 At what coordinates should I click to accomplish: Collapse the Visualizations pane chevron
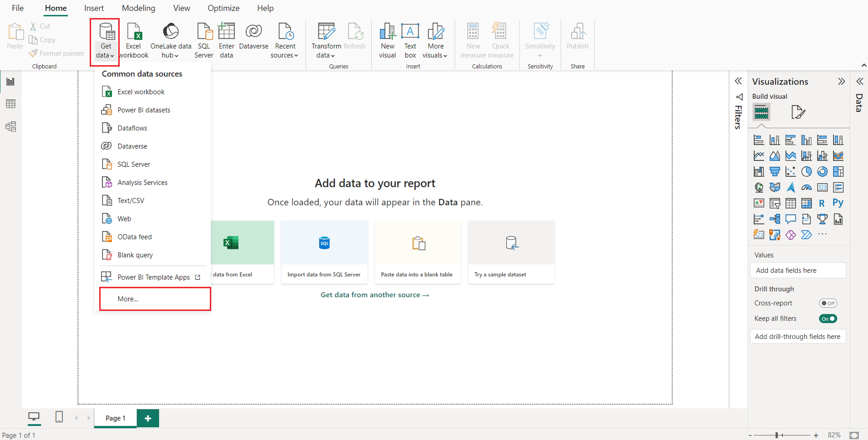pyautogui.click(x=841, y=81)
